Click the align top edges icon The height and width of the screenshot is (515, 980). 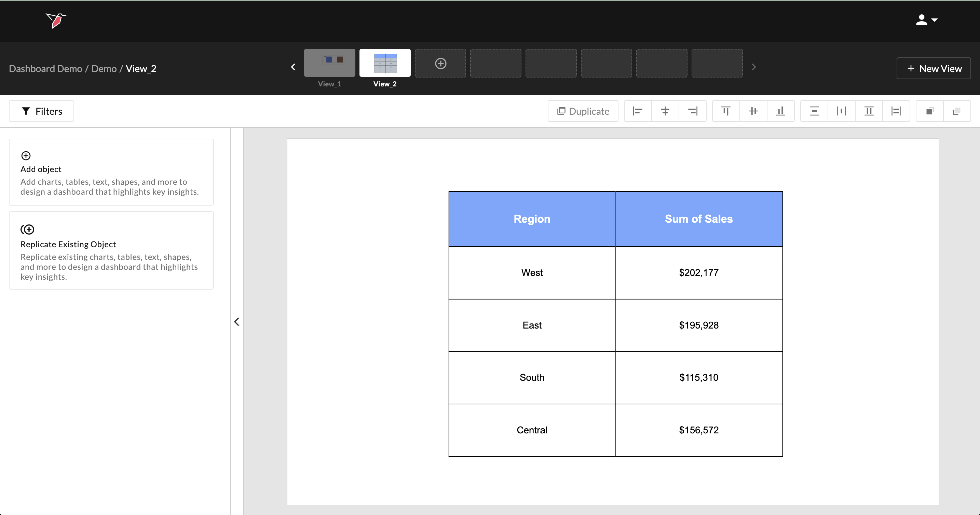[726, 111]
